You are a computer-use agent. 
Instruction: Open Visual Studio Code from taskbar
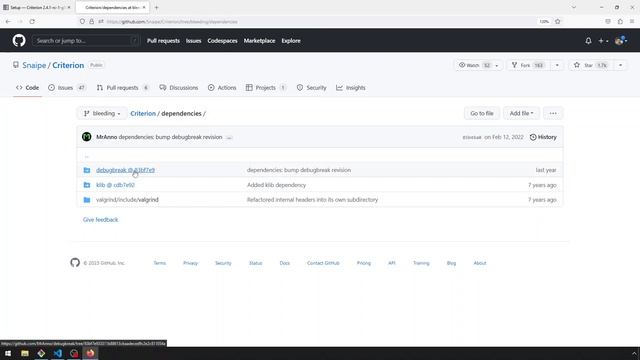pyautogui.click(x=58, y=353)
